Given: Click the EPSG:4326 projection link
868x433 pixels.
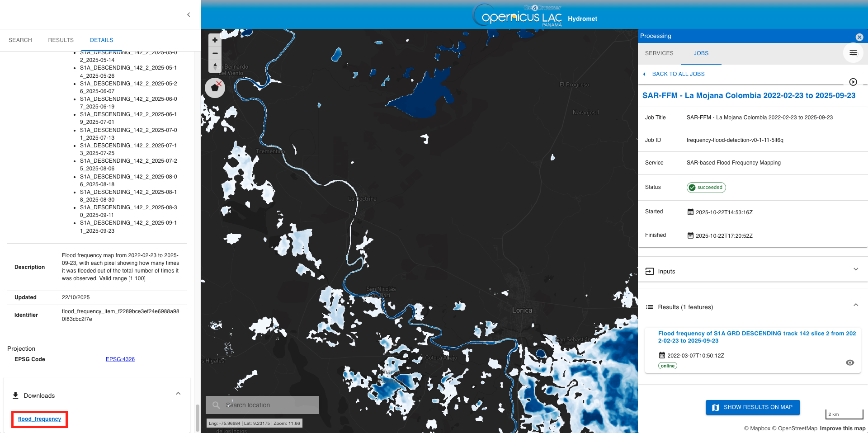Looking at the screenshot, I should (x=120, y=359).
